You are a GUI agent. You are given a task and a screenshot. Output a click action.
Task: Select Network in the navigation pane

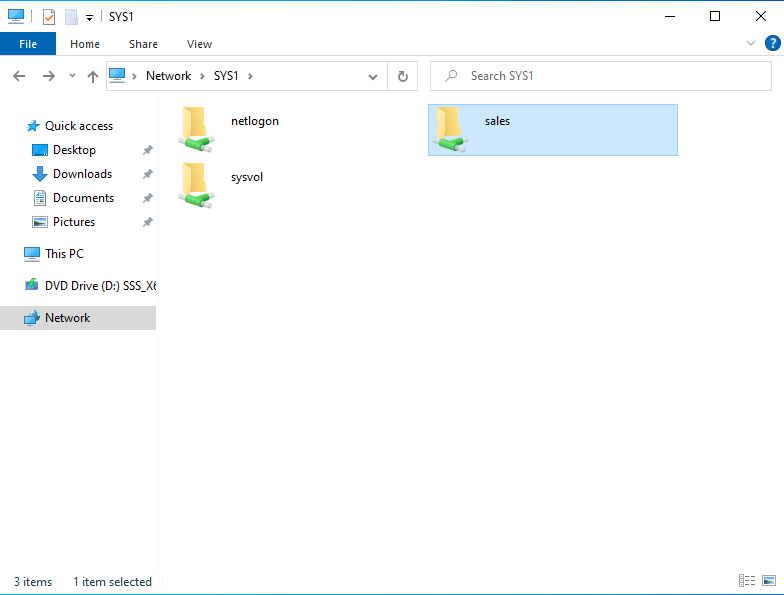pyautogui.click(x=78, y=318)
